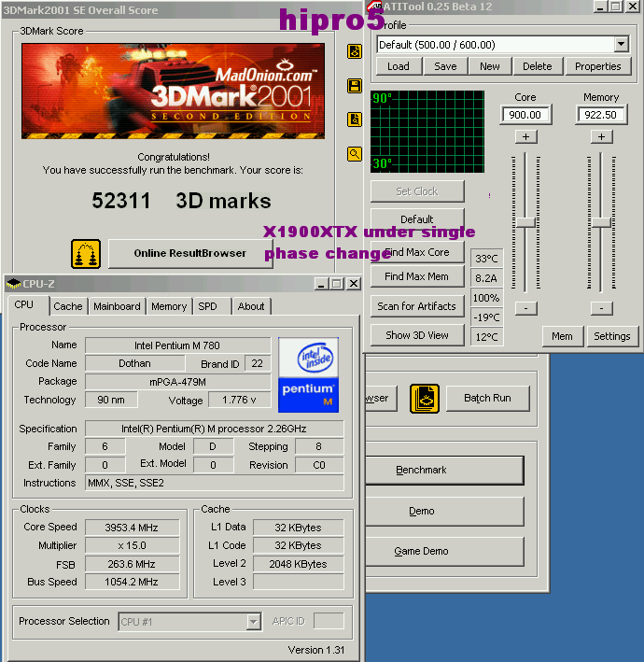644x662 pixels.
Task: Open the CPU-Z Processor Selection dropdown
Action: 253,622
